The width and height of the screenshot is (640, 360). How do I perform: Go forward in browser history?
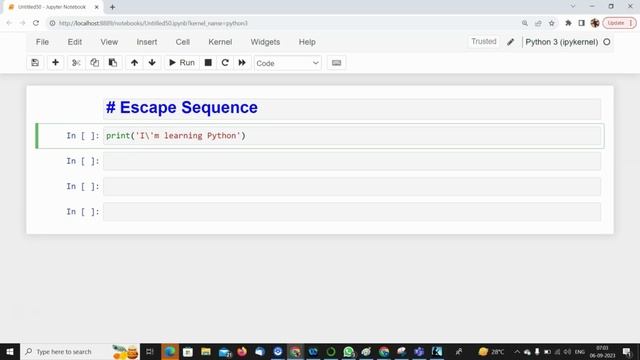point(22,23)
